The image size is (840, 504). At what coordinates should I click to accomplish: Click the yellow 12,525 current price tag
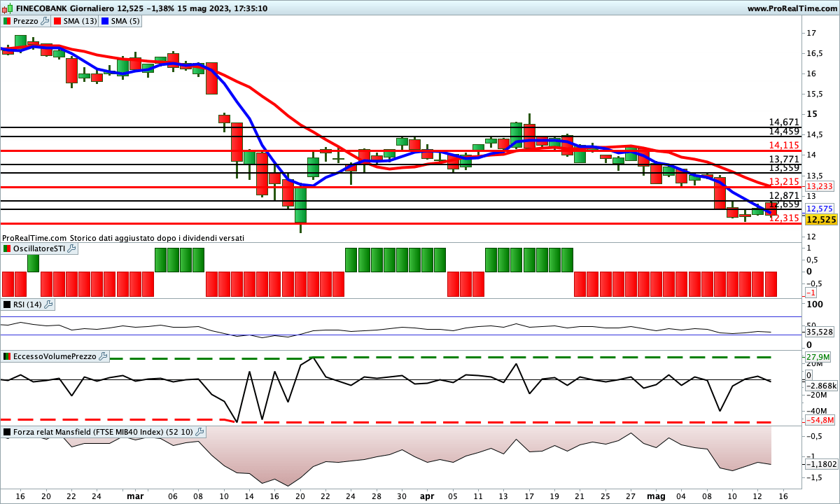(820, 220)
